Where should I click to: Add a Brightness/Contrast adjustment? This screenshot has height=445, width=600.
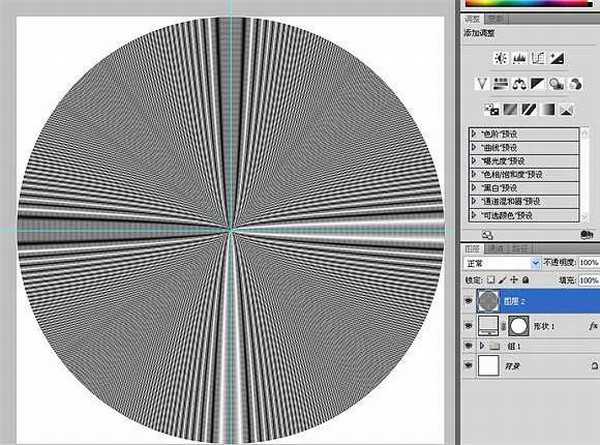pos(500,58)
